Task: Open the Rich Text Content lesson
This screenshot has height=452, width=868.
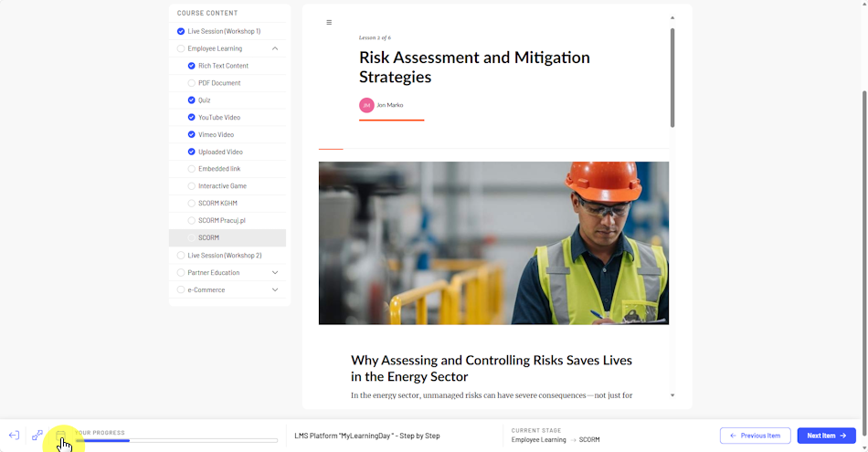Action: [x=224, y=66]
